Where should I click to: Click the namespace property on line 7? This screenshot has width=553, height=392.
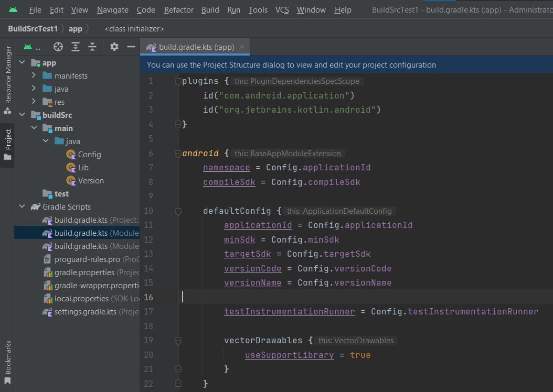point(227,168)
